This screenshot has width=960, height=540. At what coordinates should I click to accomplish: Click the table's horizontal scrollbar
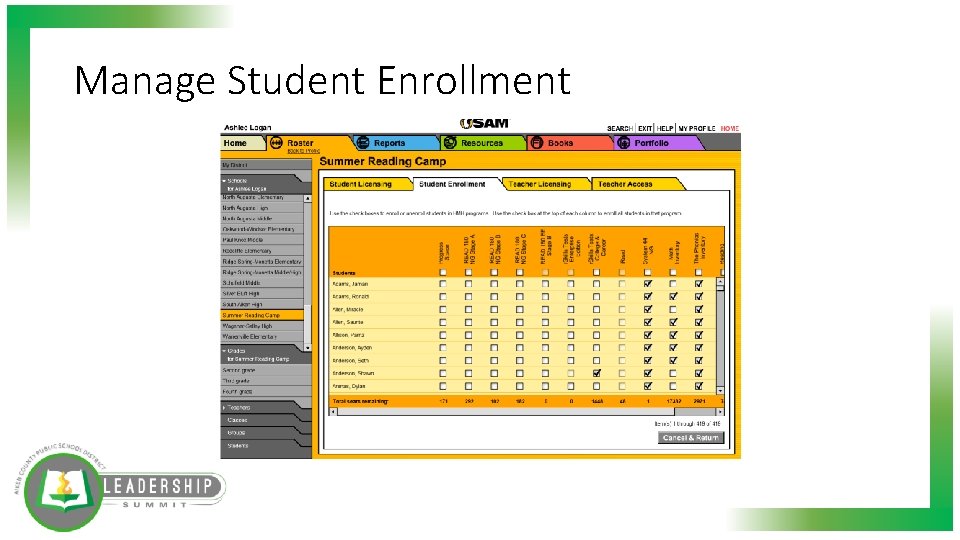(x=527, y=412)
